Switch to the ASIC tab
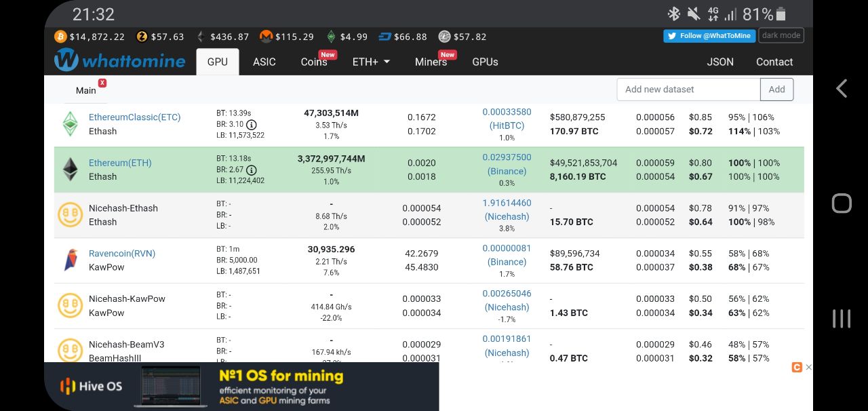The height and width of the screenshot is (411, 868). click(x=264, y=62)
